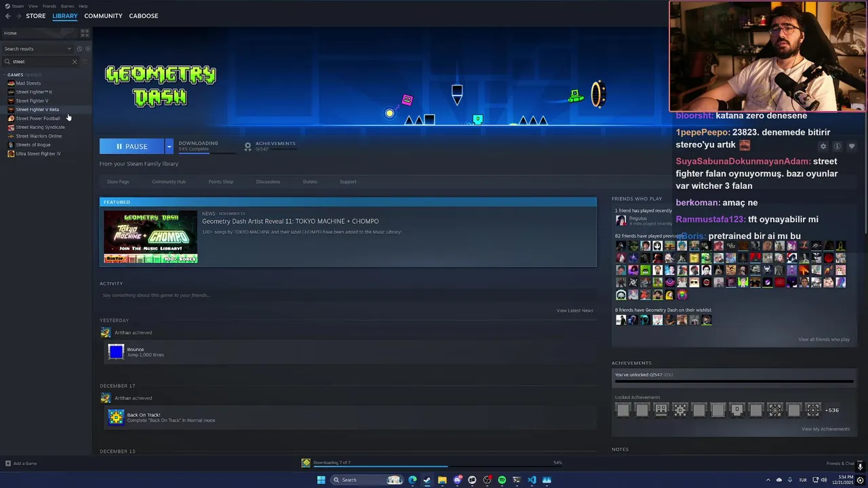This screenshot has height=488, width=868.
Task: Toggle the ready-to-play filter icon
Action: [87, 49]
